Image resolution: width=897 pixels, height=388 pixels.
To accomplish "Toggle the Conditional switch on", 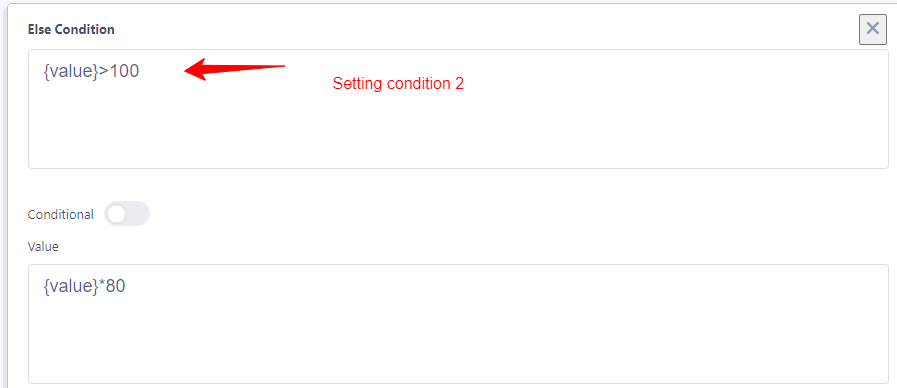I will [127, 214].
